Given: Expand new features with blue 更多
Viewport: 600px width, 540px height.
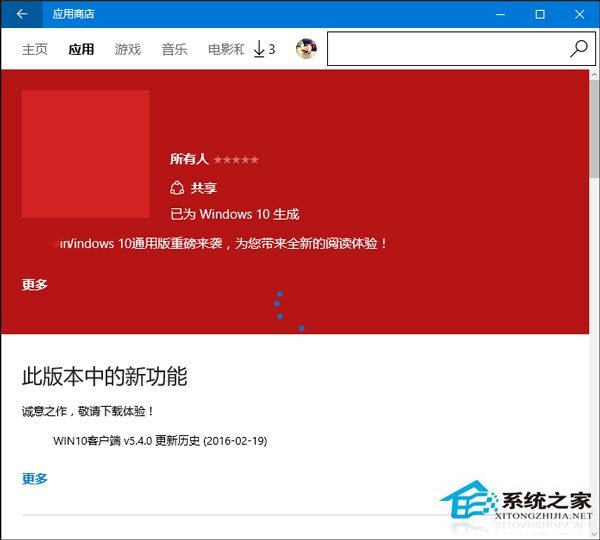Looking at the screenshot, I should coord(34,478).
